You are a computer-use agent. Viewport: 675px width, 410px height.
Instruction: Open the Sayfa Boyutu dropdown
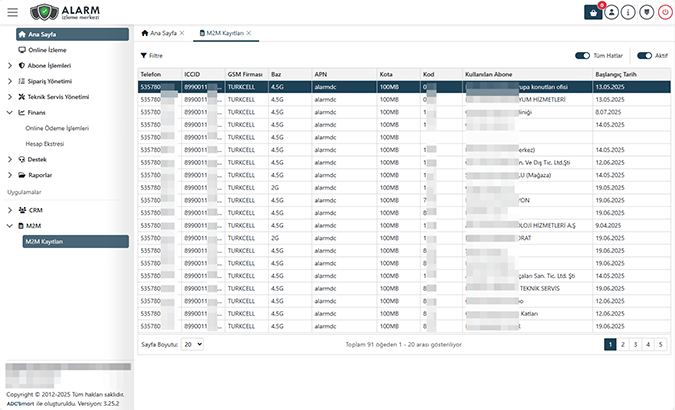193,343
